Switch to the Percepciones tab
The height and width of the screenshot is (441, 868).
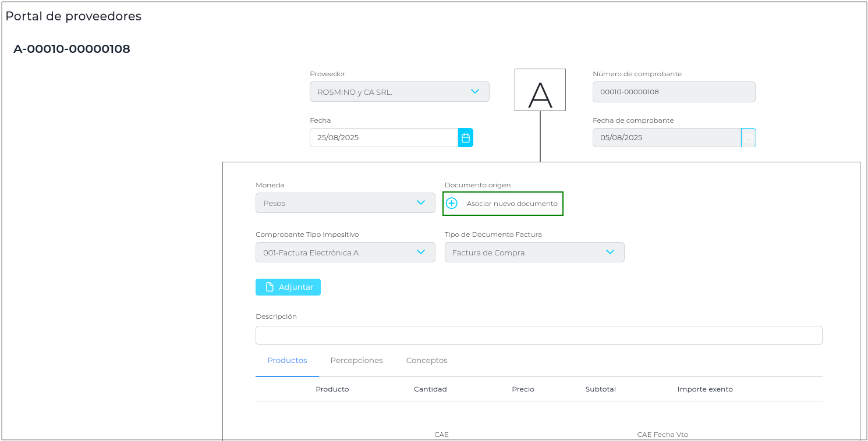click(x=356, y=361)
